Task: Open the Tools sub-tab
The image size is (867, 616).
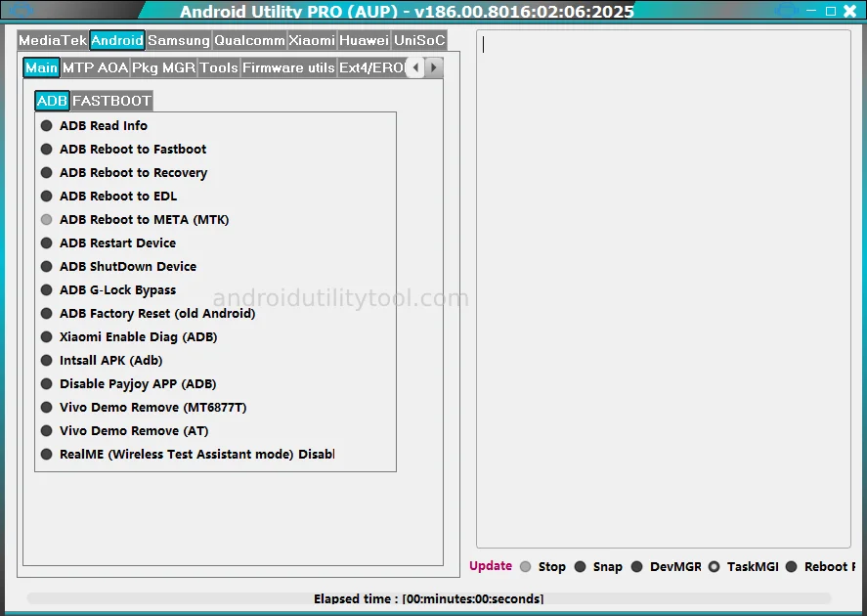Action: pyautogui.click(x=219, y=68)
